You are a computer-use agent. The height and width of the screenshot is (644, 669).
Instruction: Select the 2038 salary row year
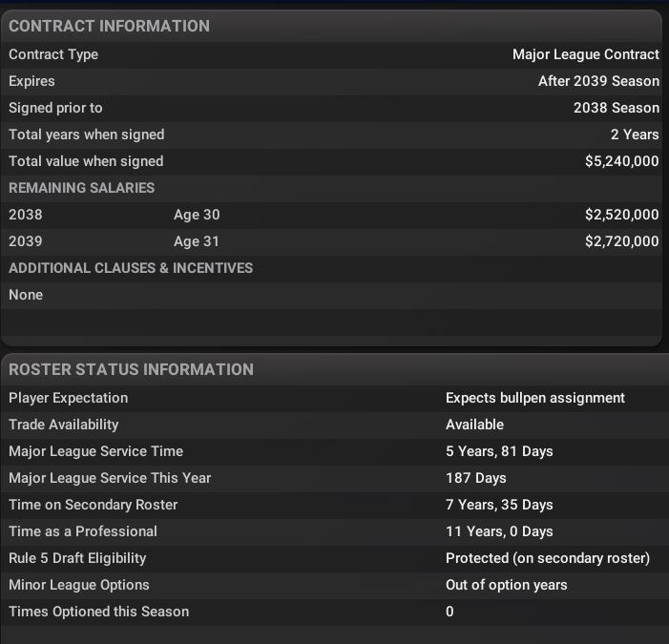pos(26,215)
